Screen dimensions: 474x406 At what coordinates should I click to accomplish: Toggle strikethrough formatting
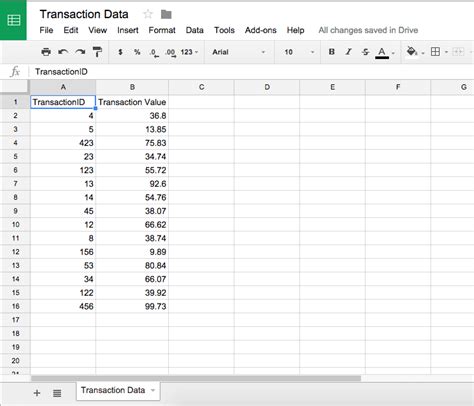coord(365,52)
